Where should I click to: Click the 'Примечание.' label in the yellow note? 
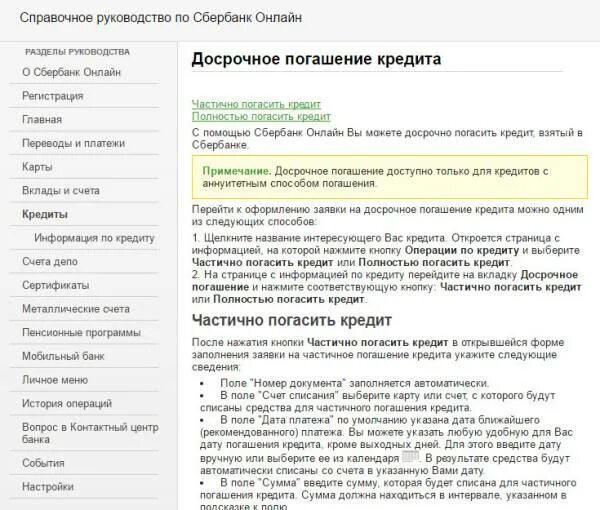tap(237, 171)
